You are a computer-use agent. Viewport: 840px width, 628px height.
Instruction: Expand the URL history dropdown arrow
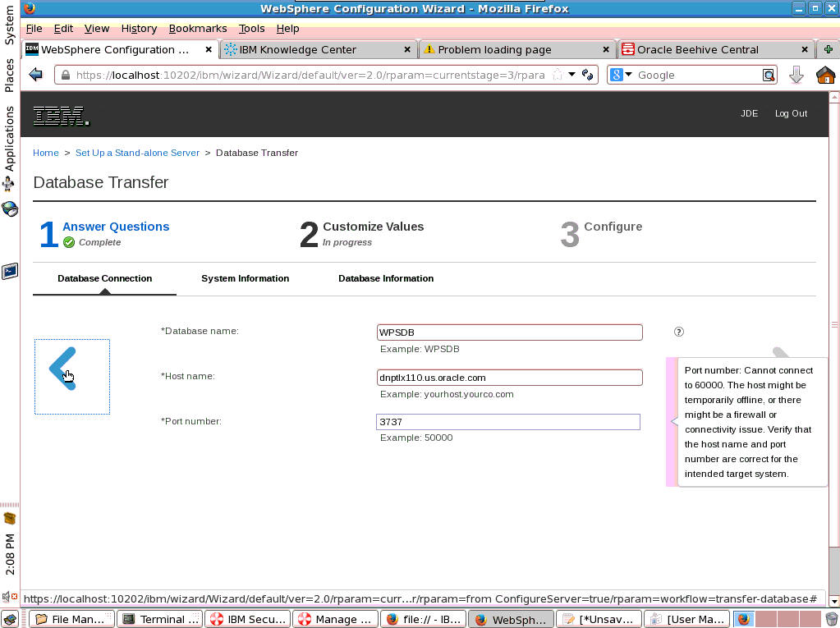pyautogui.click(x=572, y=75)
